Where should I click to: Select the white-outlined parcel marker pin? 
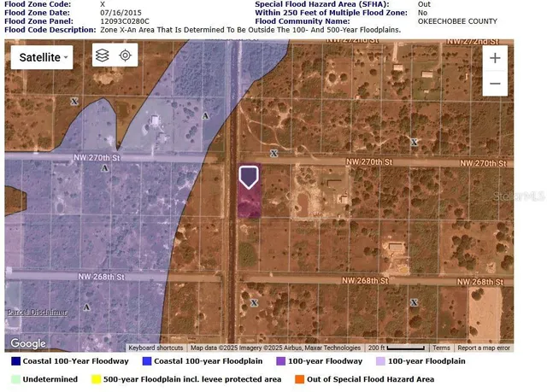pyautogui.click(x=248, y=177)
